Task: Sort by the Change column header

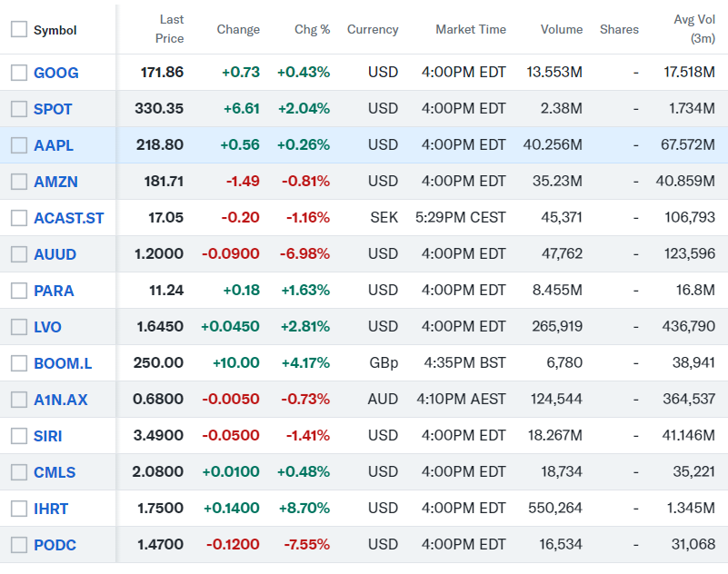Action: click(x=238, y=29)
